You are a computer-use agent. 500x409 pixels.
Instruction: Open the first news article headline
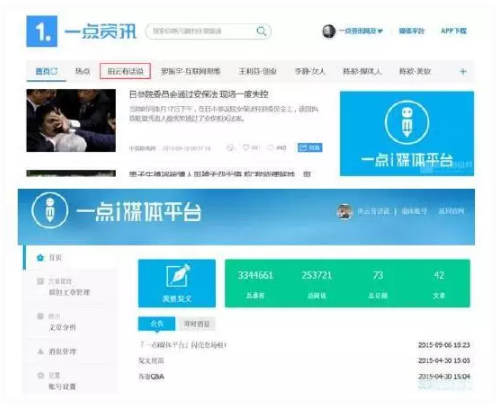[199, 94]
